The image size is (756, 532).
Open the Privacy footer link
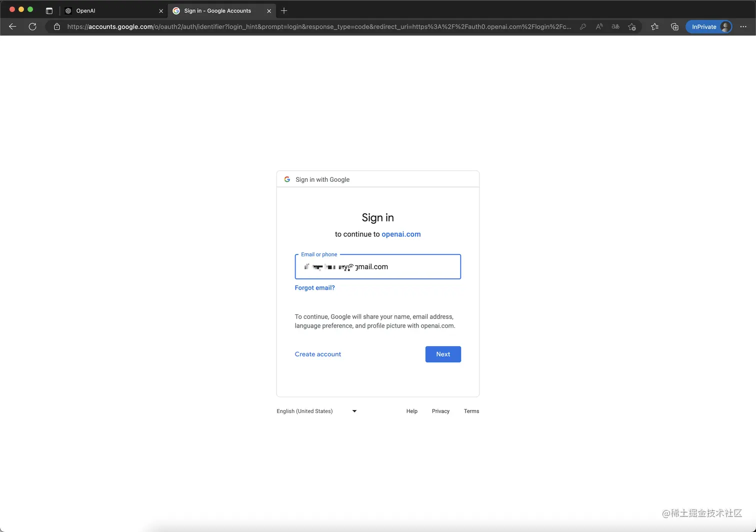coord(440,411)
